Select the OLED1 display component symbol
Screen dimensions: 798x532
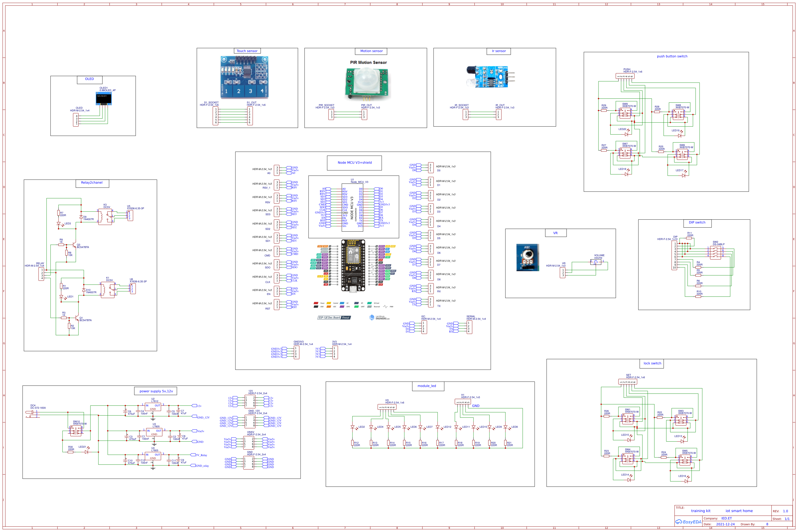103,99
